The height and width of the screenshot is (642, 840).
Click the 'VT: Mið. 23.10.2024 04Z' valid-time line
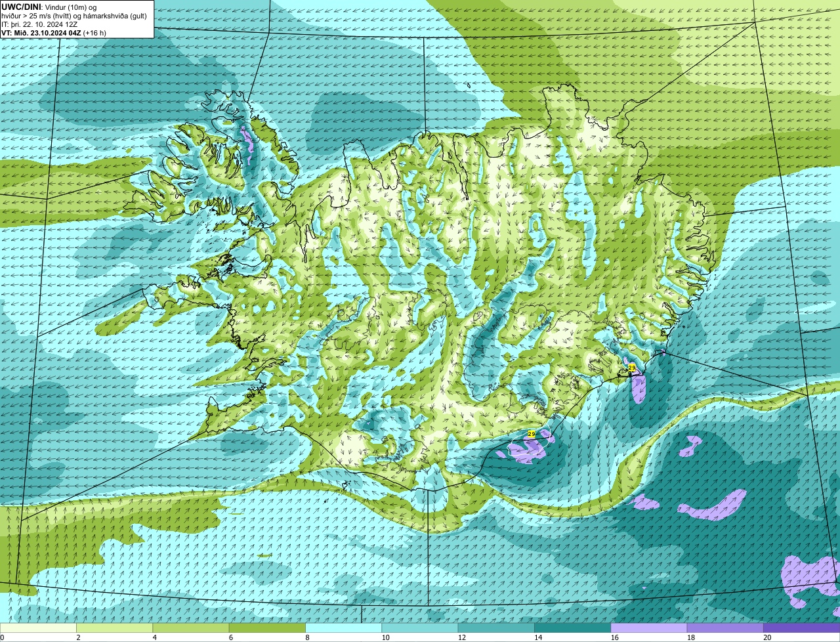54,32
